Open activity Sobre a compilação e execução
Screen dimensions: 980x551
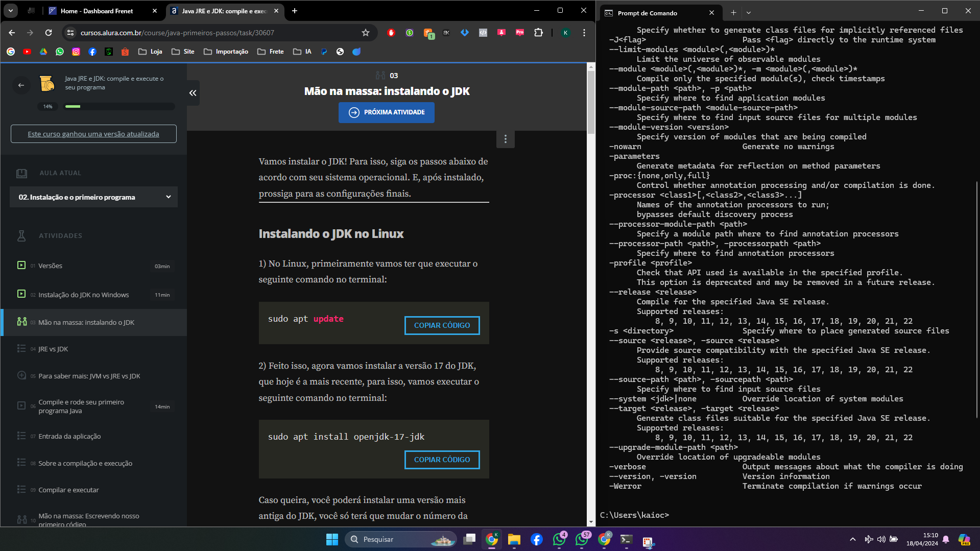point(94,463)
